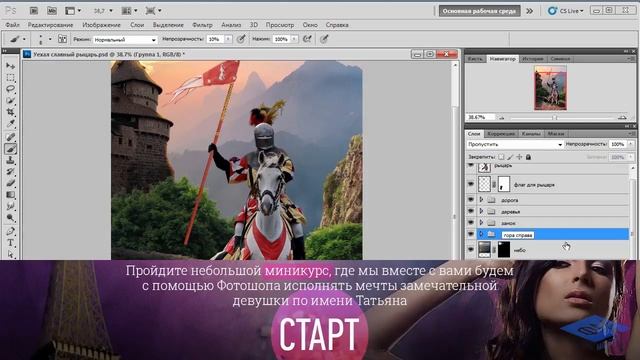Image resolution: width=640 pixels, height=360 pixels.
Task: Switch to the 'История' panel tab
Action: [x=533, y=59]
